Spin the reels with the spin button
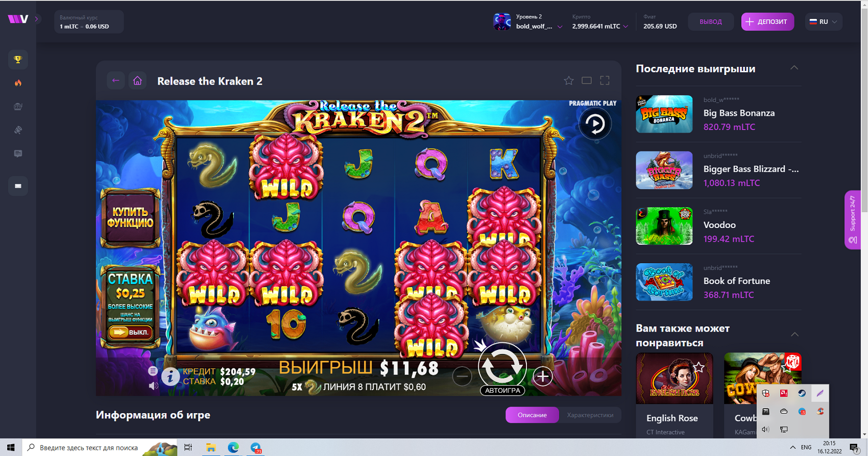Screen dimensions: 868x456 502,365
